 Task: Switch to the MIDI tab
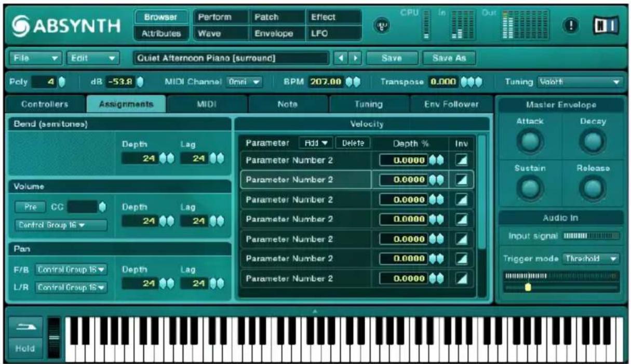click(x=206, y=104)
